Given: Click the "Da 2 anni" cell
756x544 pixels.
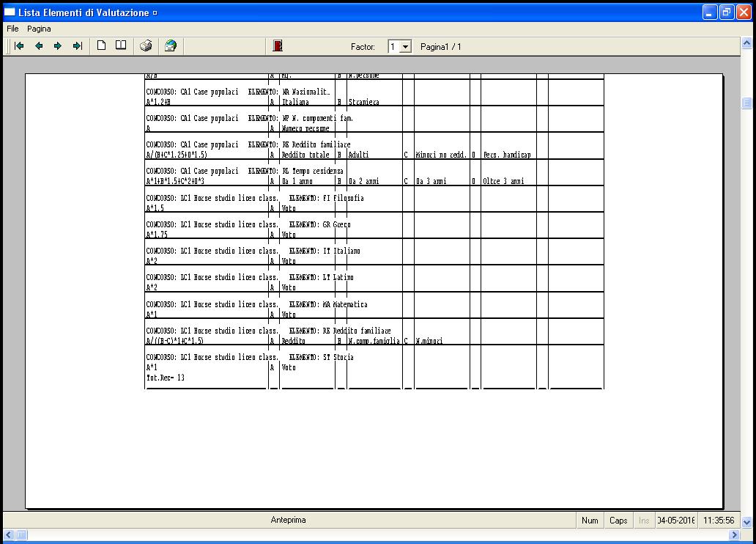Looking at the screenshot, I should click(363, 181).
